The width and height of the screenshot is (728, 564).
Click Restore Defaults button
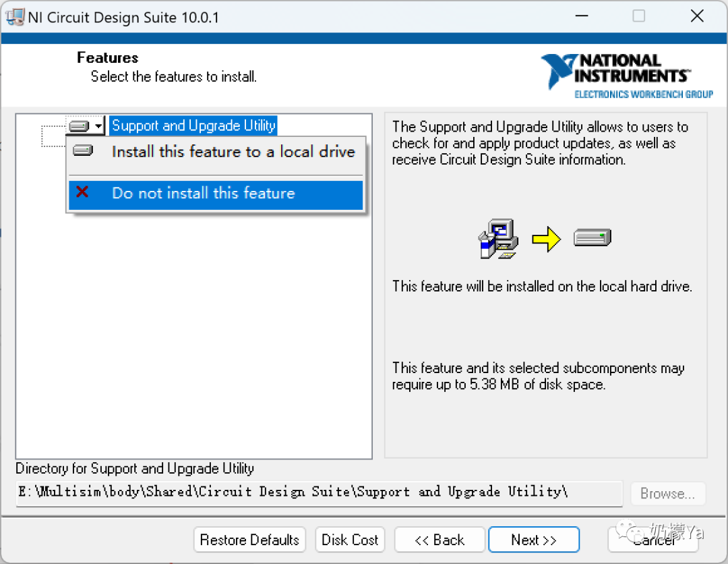250,540
